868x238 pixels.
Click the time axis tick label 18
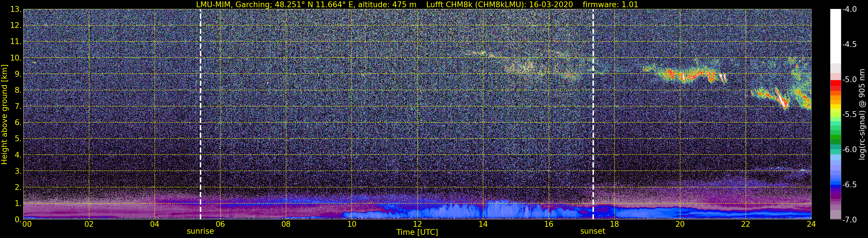(614, 224)
